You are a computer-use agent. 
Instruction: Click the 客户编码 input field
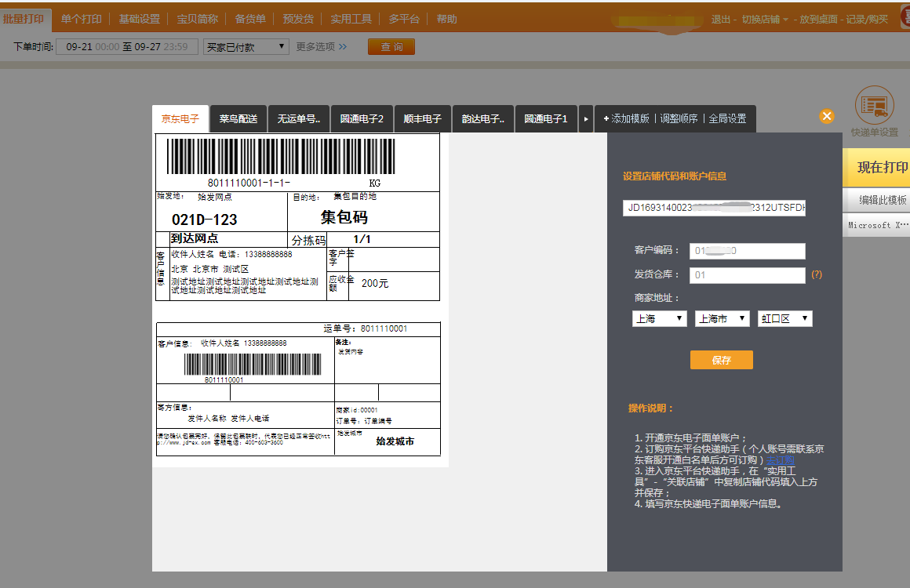[x=747, y=251]
